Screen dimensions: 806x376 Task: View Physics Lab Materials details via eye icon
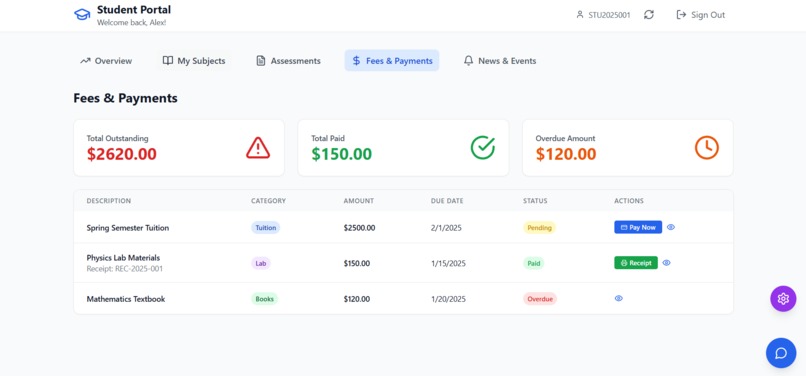[667, 262]
